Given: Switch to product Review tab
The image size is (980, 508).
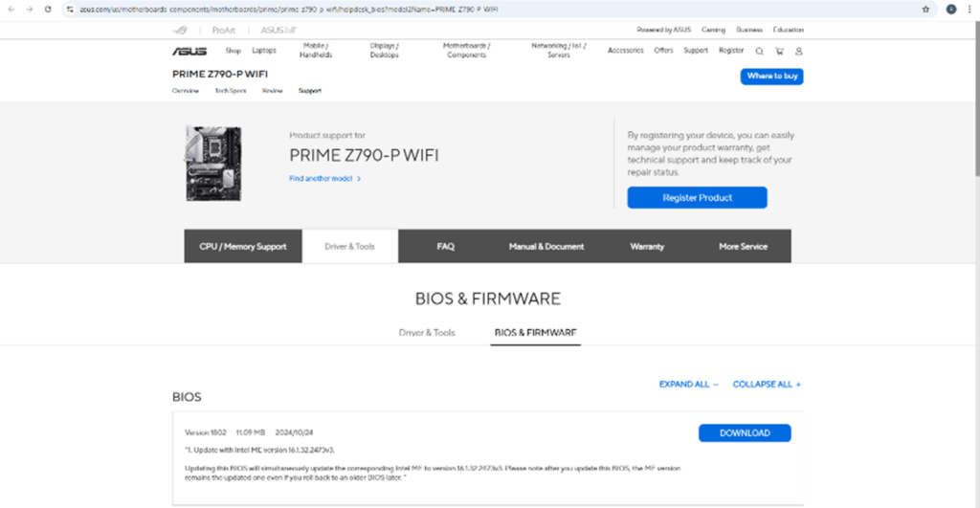Looking at the screenshot, I should [273, 91].
